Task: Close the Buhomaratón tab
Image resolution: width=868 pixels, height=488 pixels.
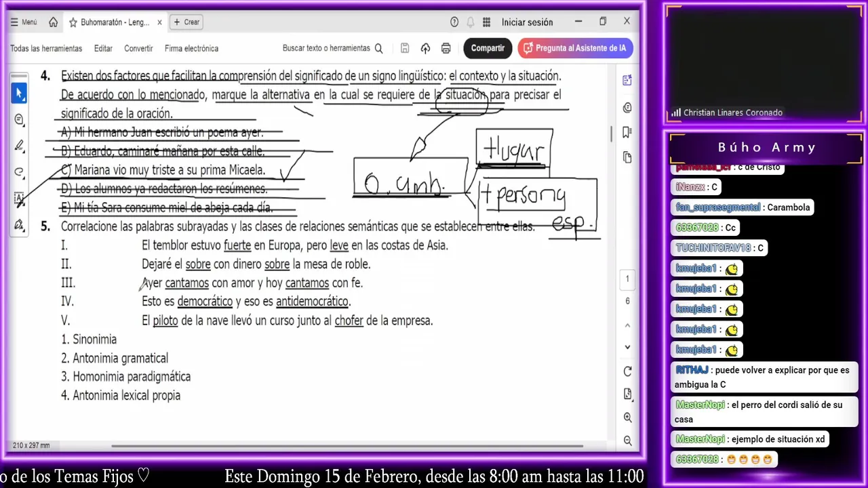Action: coord(159,22)
